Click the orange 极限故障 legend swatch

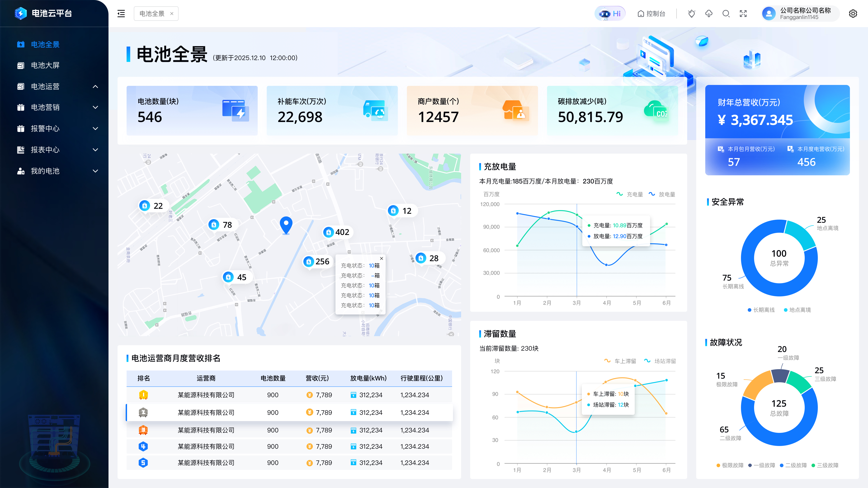tap(718, 465)
